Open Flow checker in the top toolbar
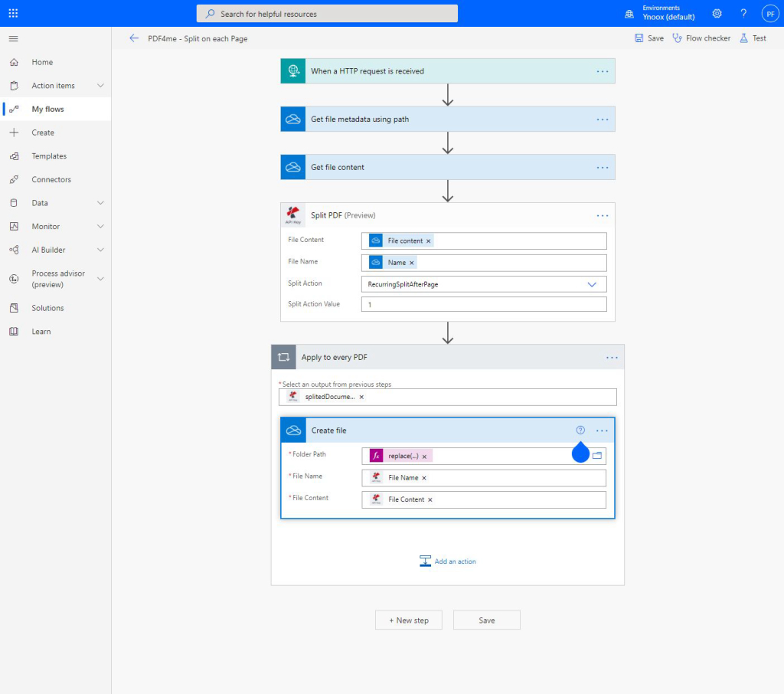 click(701, 38)
